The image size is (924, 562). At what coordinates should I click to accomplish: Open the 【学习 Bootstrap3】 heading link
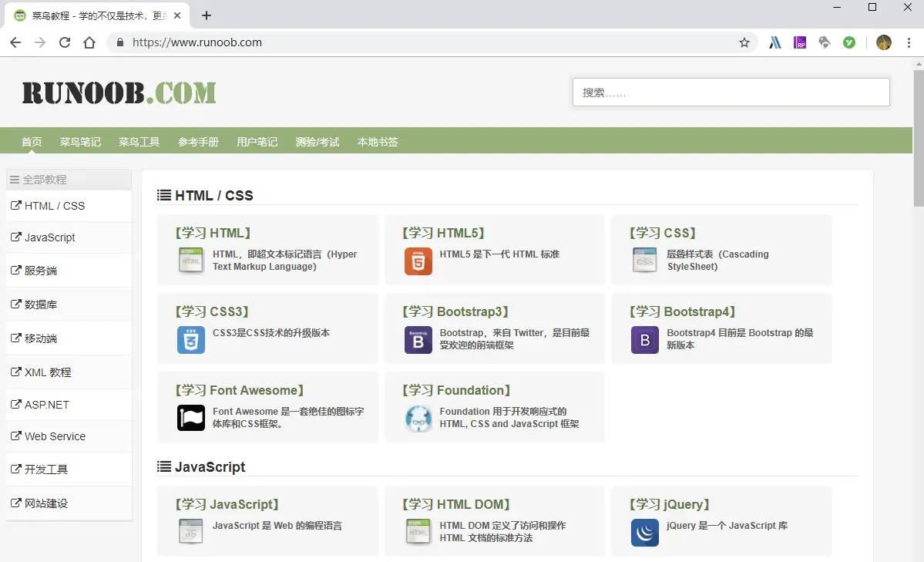(x=455, y=311)
